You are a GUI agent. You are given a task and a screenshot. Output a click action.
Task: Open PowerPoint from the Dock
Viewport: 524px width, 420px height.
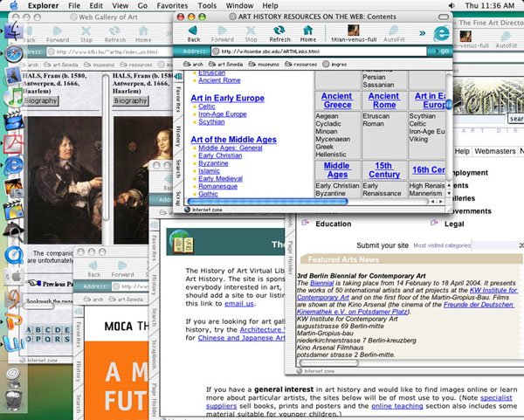click(14, 321)
